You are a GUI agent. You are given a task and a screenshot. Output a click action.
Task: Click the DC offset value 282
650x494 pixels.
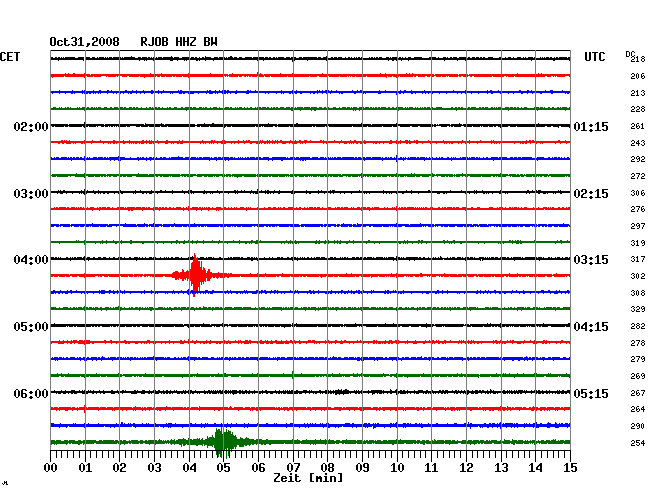click(x=638, y=326)
